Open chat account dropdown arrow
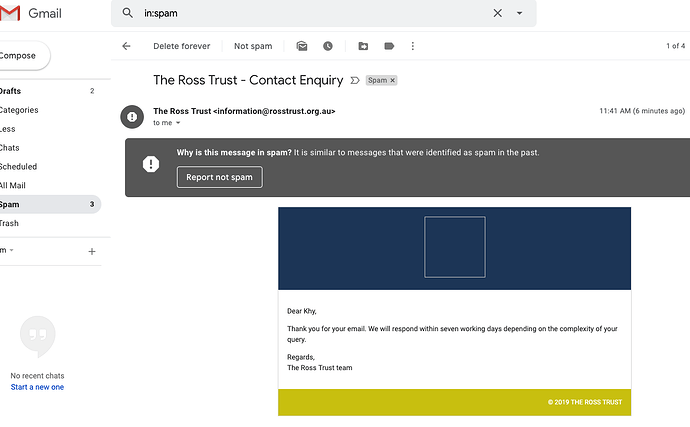This screenshot has height=427, width=690. (x=11, y=250)
